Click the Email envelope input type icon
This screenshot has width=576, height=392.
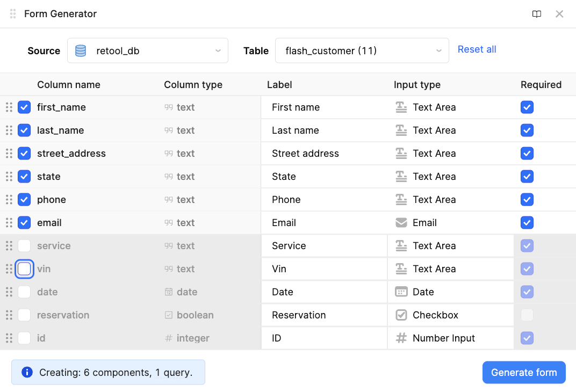(x=401, y=223)
